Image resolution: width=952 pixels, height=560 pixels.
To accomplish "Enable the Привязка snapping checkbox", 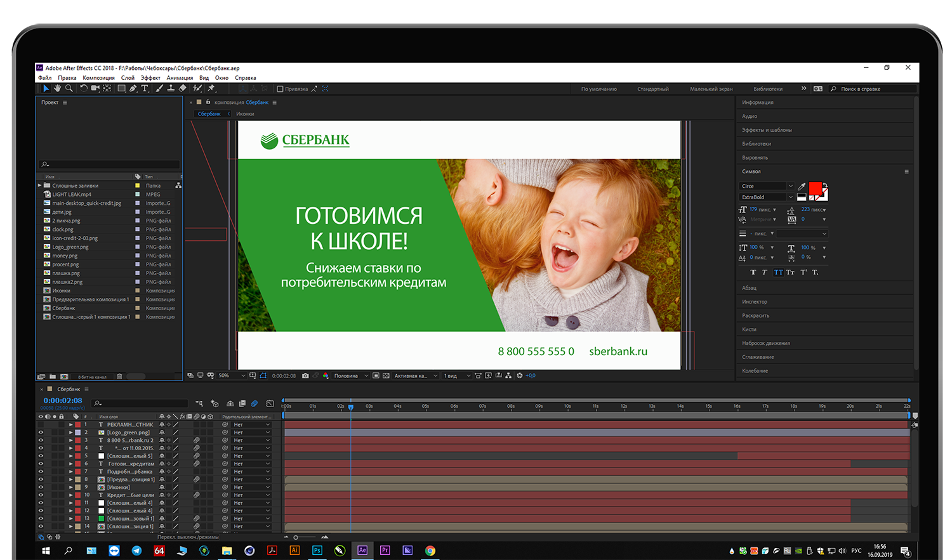I will [280, 89].
